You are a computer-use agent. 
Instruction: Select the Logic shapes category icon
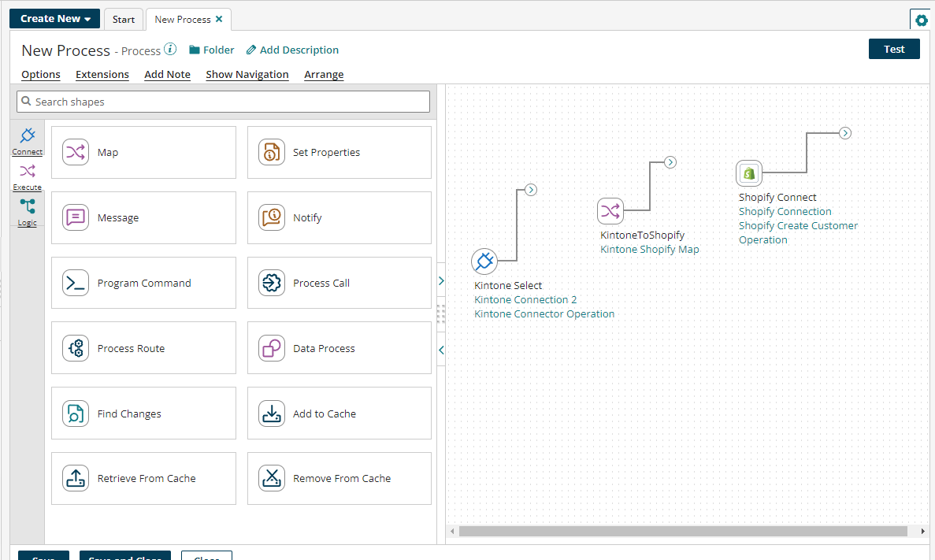click(x=28, y=207)
